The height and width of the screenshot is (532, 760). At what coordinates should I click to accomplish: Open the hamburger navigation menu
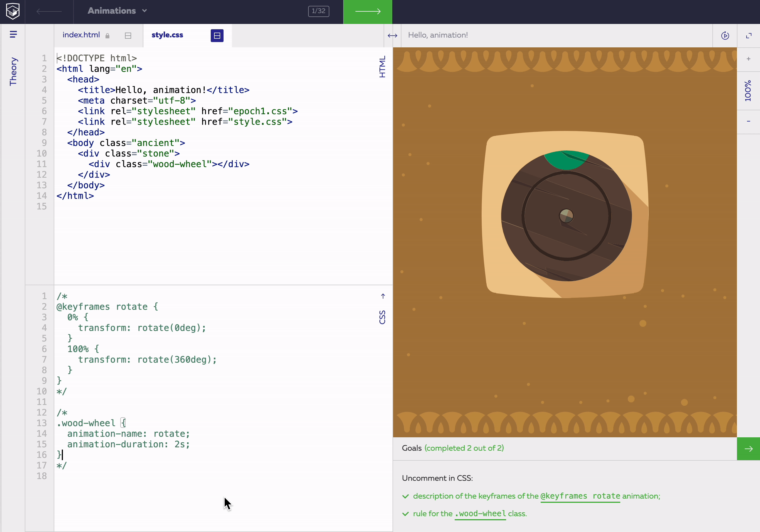click(x=13, y=34)
